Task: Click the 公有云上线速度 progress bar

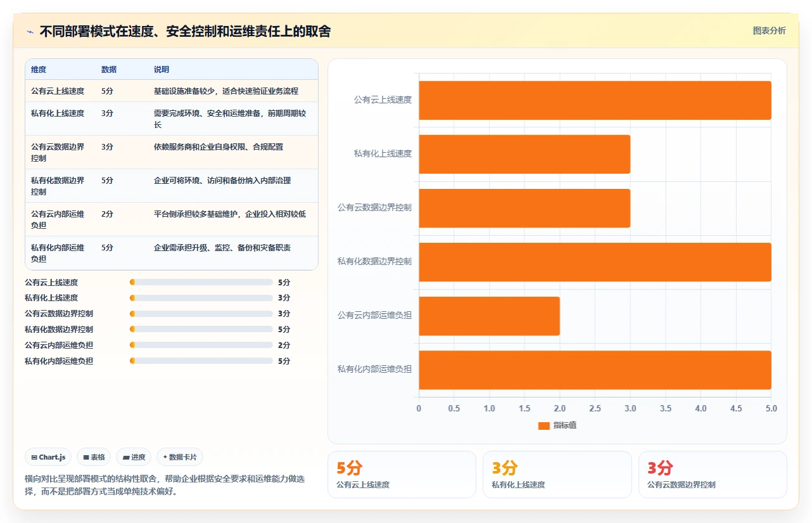Action: point(201,282)
